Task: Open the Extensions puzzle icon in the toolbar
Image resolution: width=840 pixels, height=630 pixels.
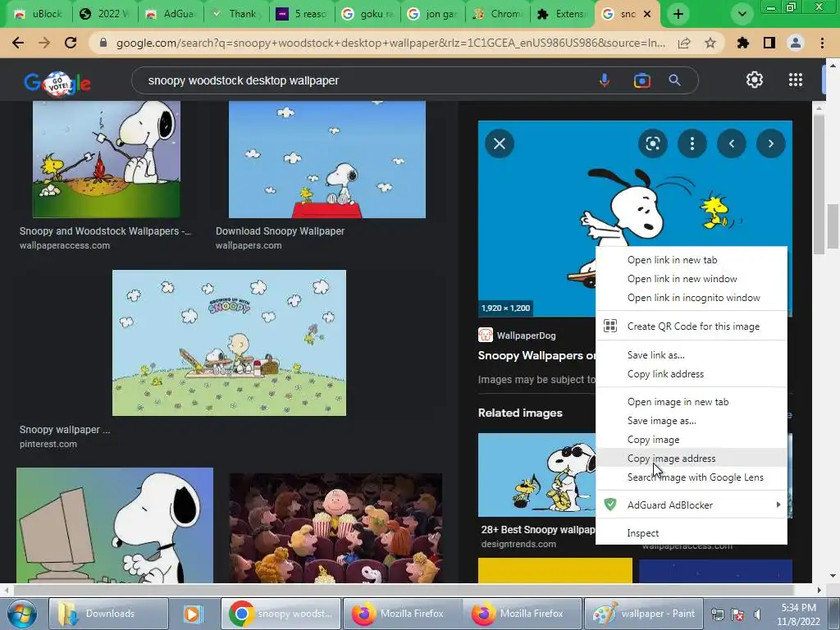Action: (743, 43)
